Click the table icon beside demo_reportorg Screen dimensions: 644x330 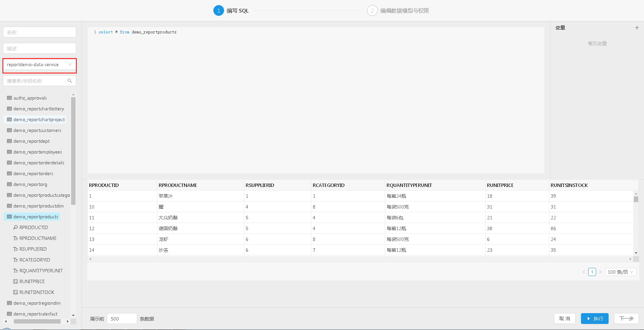pos(9,184)
